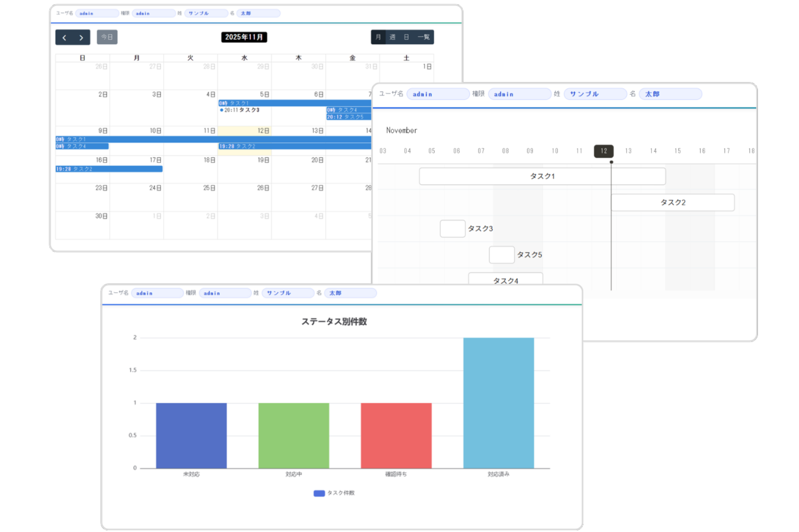This screenshot has width=799, height=532.
Task: Click the 27日 cell in calendar grid
Action: coord(298,197)
